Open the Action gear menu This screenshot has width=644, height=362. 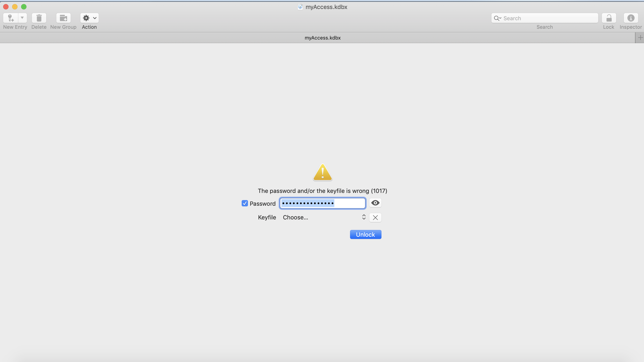[x=86, y=18]
